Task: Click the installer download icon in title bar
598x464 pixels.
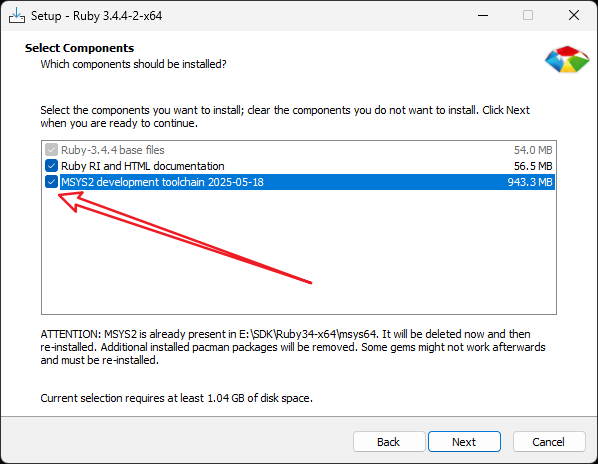Action: 17,16
